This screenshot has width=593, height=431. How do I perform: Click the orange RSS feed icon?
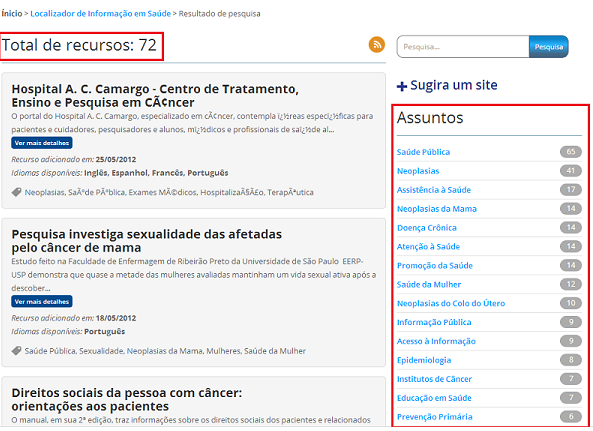[377, 45]
